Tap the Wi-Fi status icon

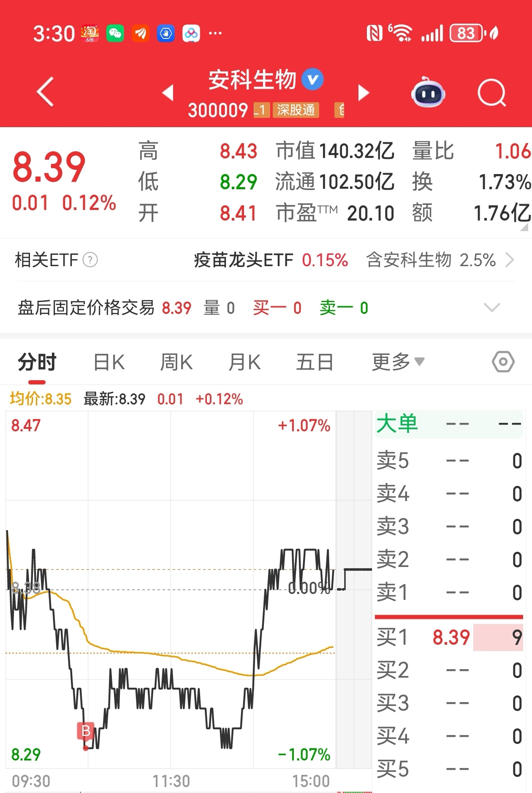pos(400,33)
